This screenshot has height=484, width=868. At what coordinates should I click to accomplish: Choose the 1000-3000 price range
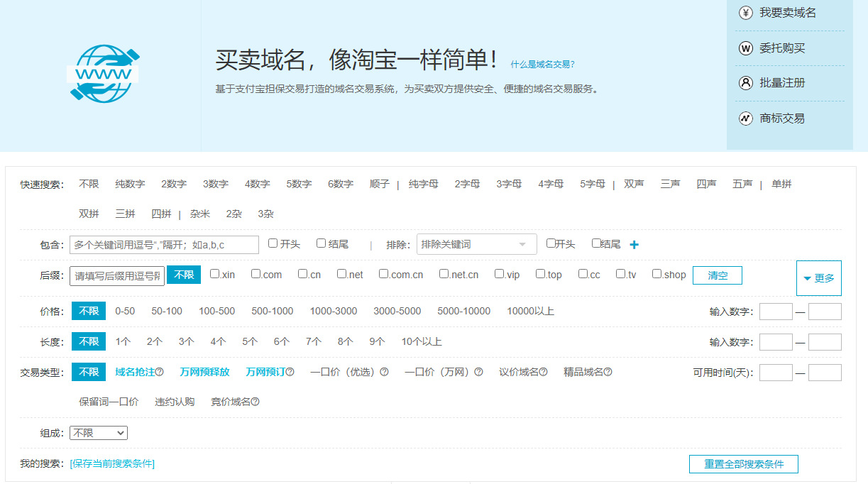(x=334, y=312)
